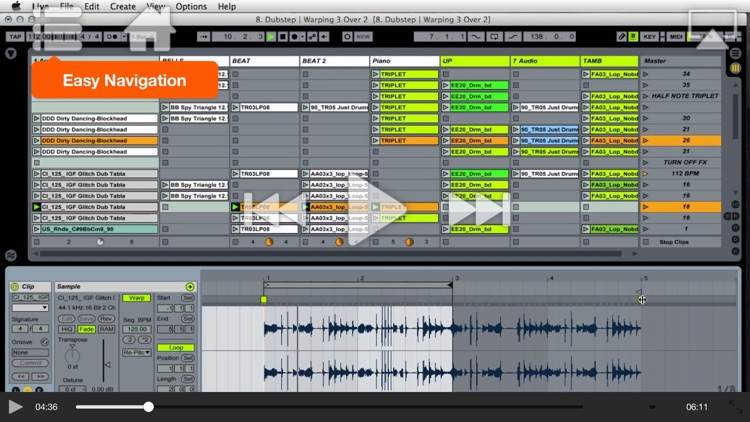Screen dimensions: 750x422
Task: Double tempo with *2 button
Action: click(144, 340)
